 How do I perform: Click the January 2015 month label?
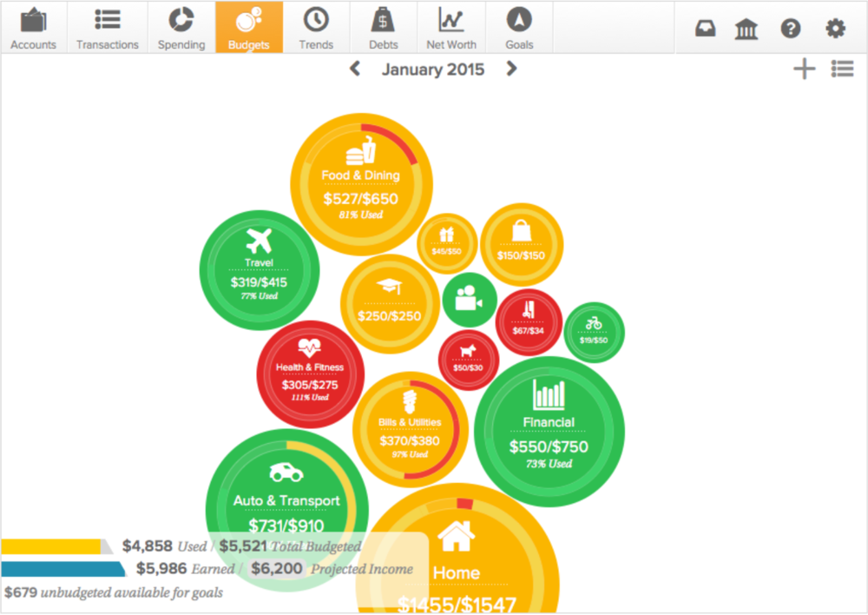tap(433, 69)
